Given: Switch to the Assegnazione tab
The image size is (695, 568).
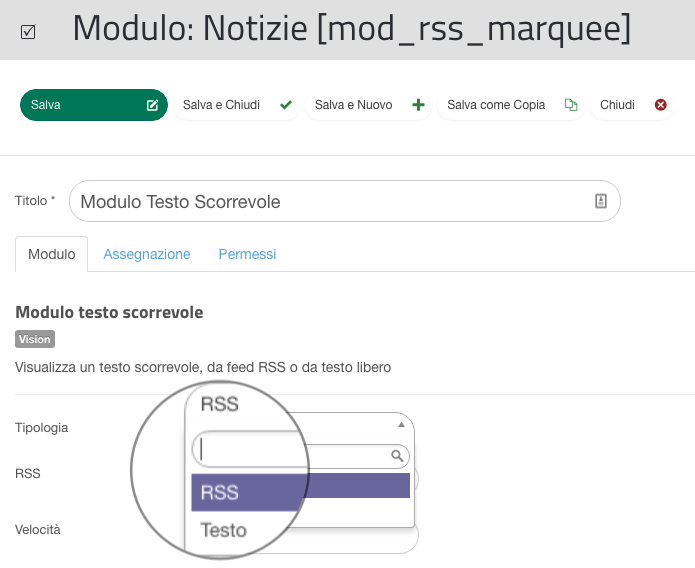Looking at the screenshot, I should tap(147, 254).
